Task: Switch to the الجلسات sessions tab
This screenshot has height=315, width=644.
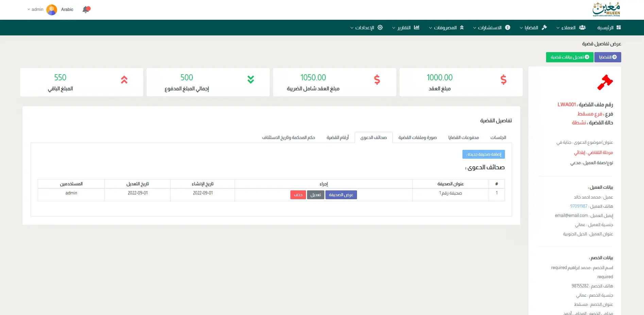Action: tap(498, 138)
